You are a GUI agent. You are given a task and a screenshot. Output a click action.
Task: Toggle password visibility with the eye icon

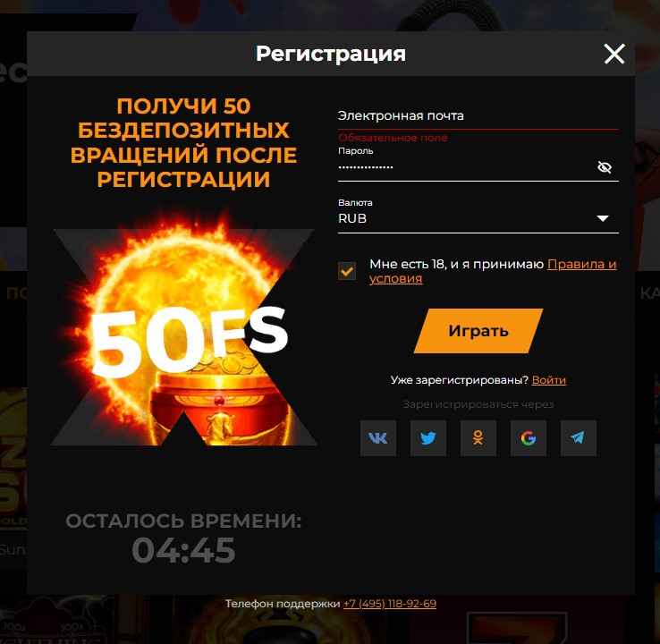point(605,167)
